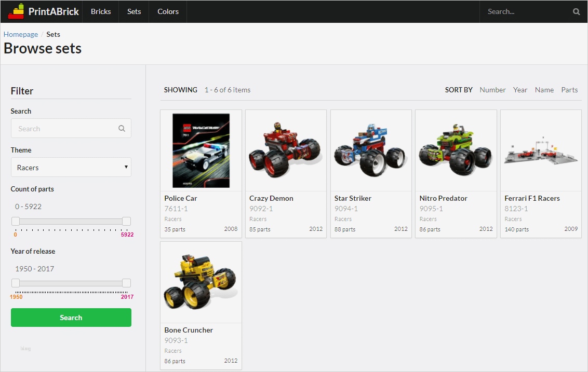Focus the top navbar Search field
This screenshot has height=372, width=588.
click(527, 11)
